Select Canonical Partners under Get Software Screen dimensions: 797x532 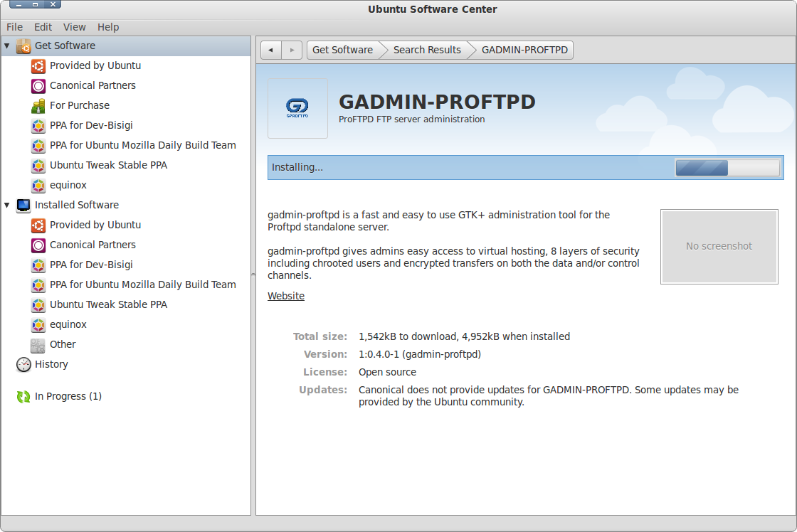click(x=93, y=85)
